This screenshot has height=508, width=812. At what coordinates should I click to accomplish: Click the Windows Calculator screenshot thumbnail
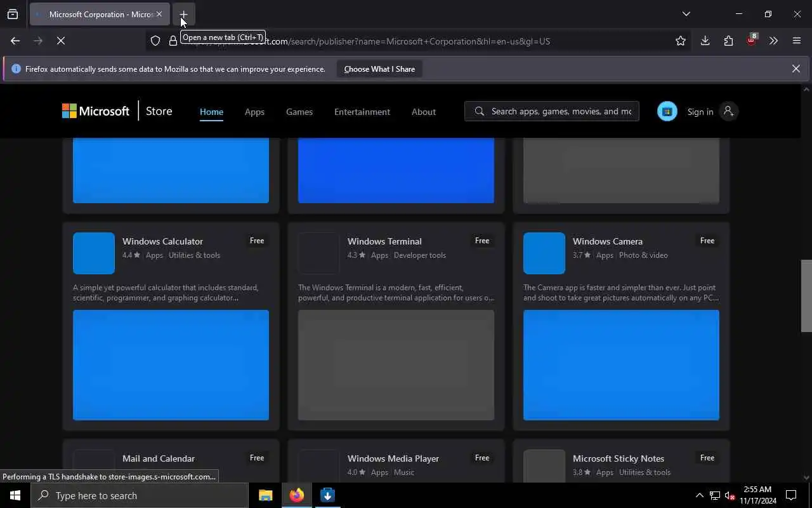171,365
